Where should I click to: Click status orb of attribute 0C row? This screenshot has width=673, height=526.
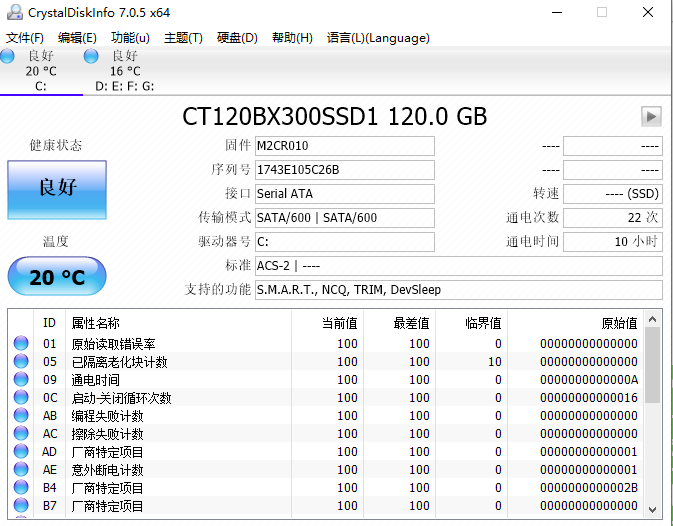21,397
